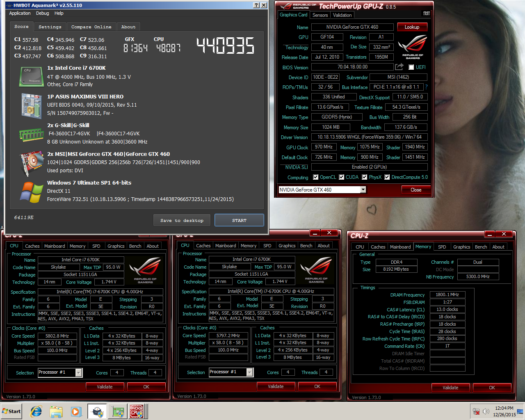Launch Internet Explorer from the taskbar

coord(36,411)
